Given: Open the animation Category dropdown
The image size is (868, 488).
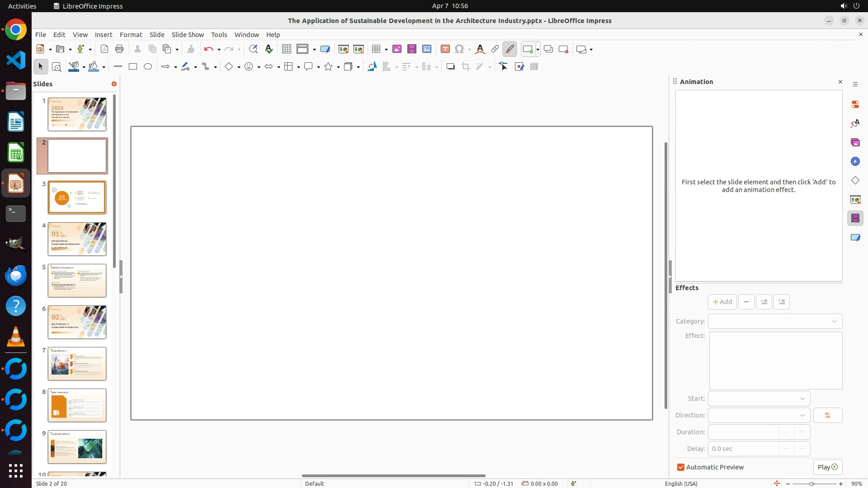Looking at the screenshot, I should (x=775, y=321).
